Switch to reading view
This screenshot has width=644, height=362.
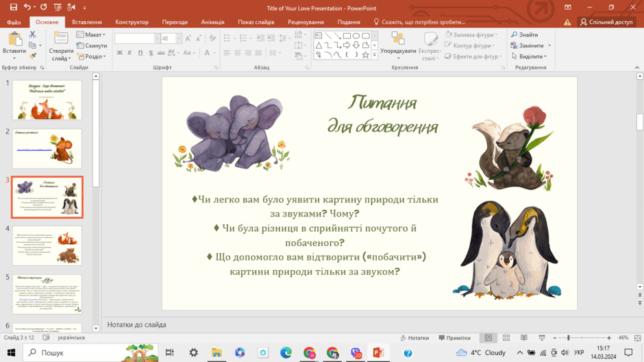tap(524, 338)
